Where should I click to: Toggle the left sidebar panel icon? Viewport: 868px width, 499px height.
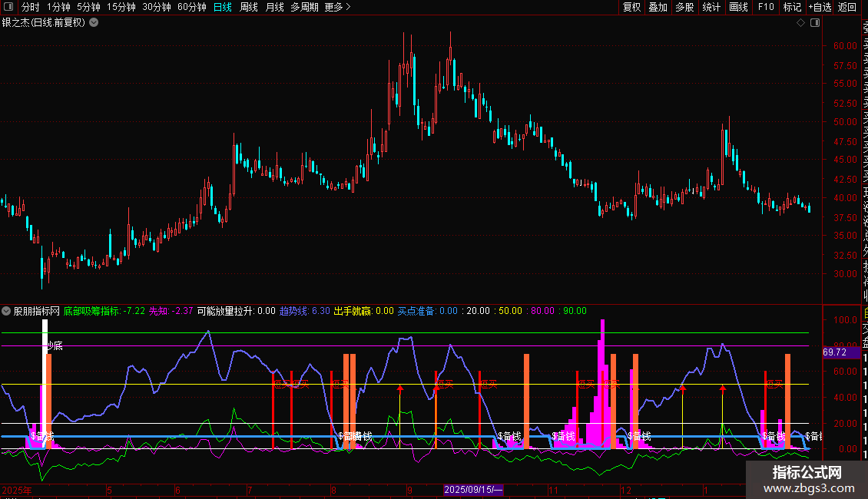click(x=7, y=8)
